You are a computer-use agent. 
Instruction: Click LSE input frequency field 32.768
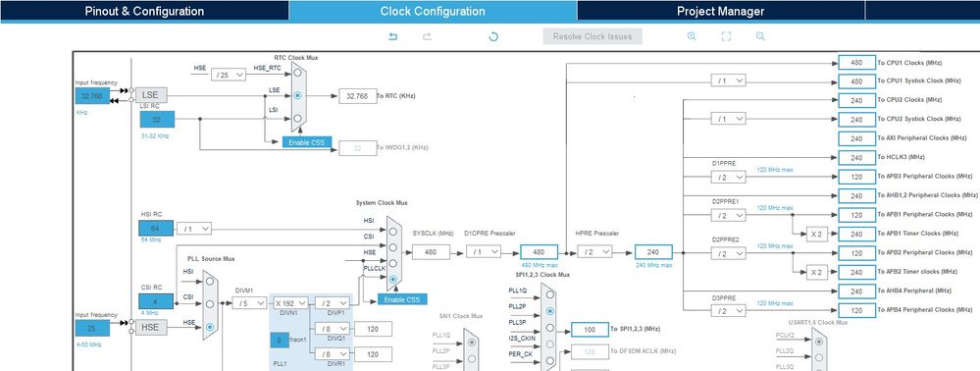[92, 96]
